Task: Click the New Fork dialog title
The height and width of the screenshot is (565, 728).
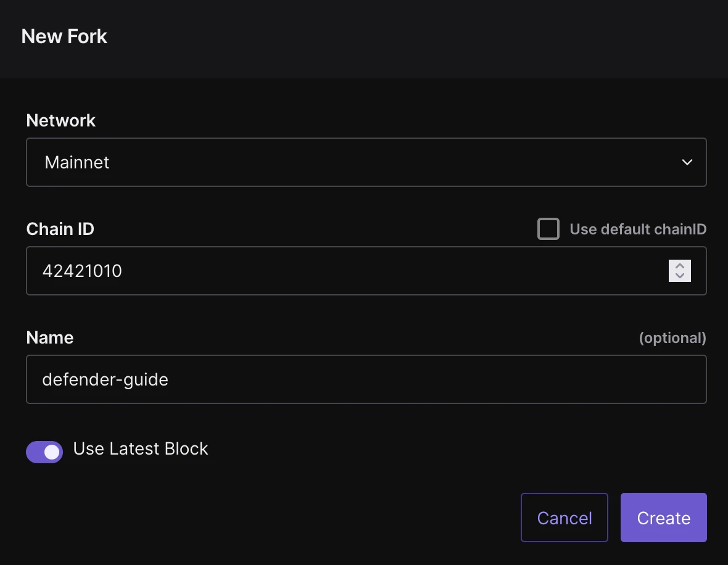Action: (x=64, y=36)
